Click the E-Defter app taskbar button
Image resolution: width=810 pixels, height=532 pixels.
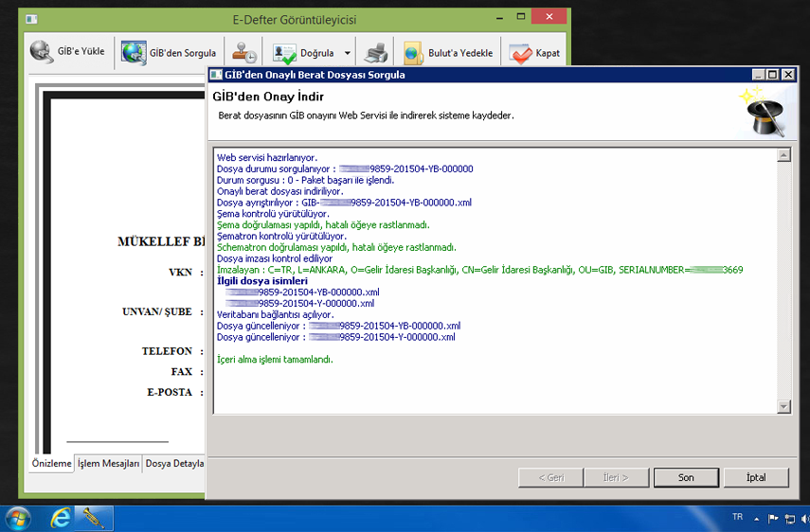click(x=95, y=518)
